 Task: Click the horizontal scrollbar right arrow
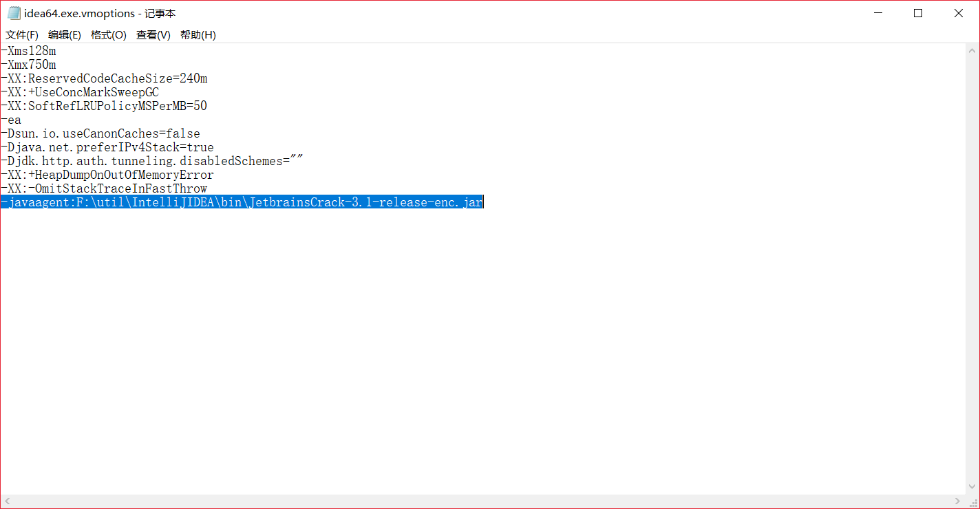958,501
